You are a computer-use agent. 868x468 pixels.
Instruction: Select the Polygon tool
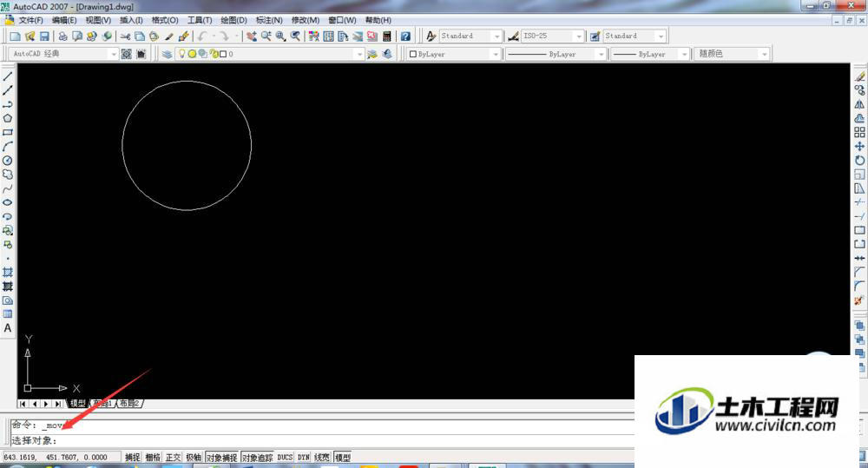8,118
